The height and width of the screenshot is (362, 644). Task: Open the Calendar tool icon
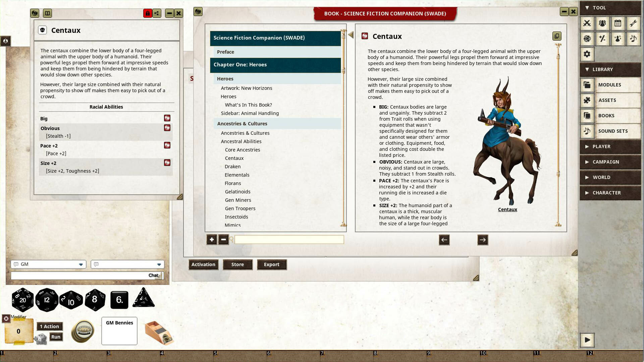coord(618,23)
